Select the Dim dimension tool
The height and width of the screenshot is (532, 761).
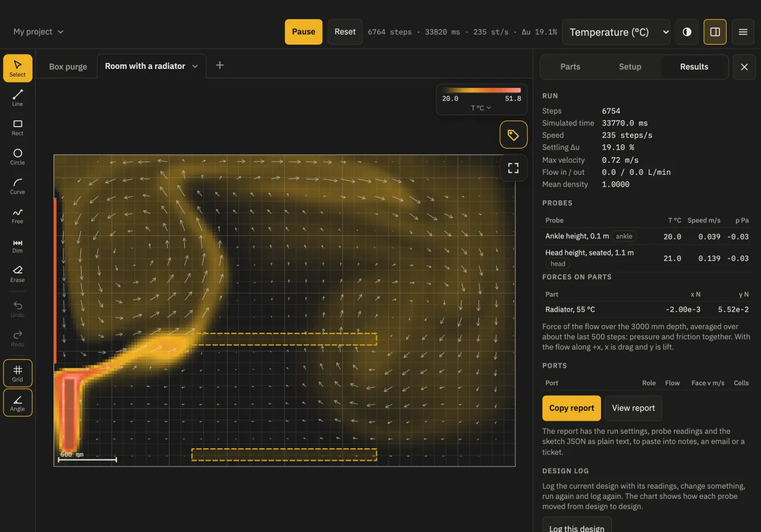coord(17,245)
